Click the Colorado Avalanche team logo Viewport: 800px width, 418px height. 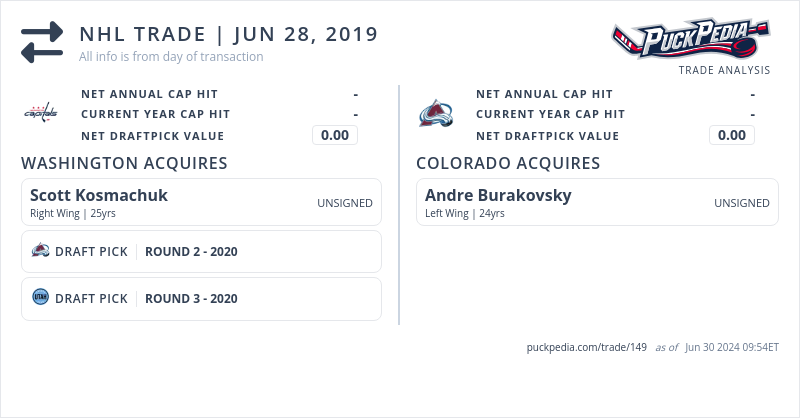click(435, 113)
